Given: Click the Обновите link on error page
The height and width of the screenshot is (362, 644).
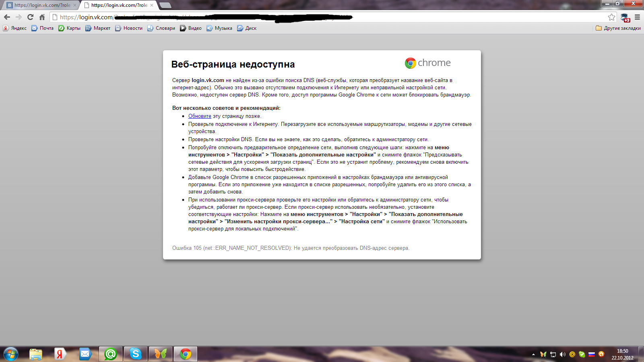Looking at the screenshot, I should point(200,116).
